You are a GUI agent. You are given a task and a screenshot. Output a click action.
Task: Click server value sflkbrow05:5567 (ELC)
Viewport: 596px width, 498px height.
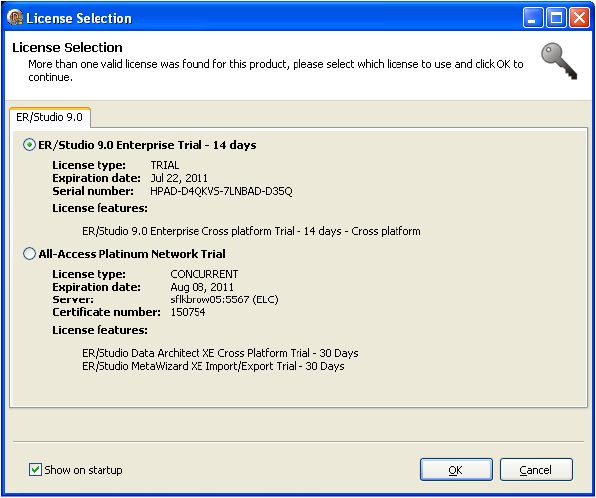point(224,300)
